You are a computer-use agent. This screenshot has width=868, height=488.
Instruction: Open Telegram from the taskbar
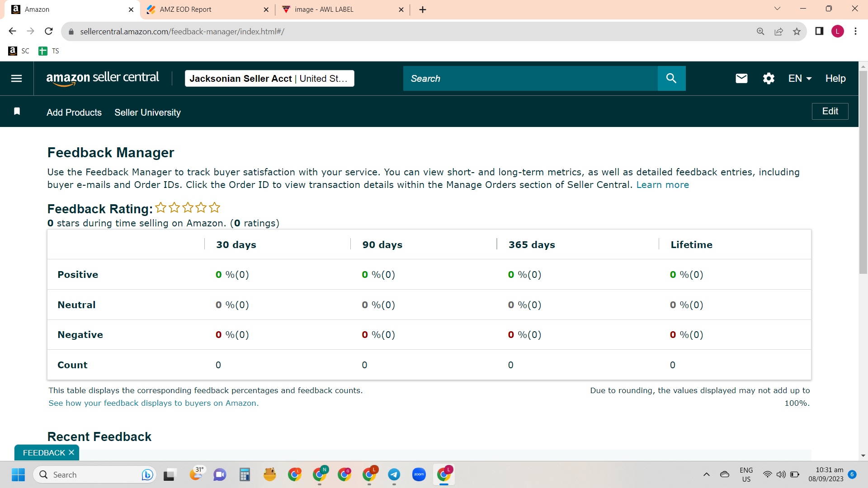tap(394, 474)
